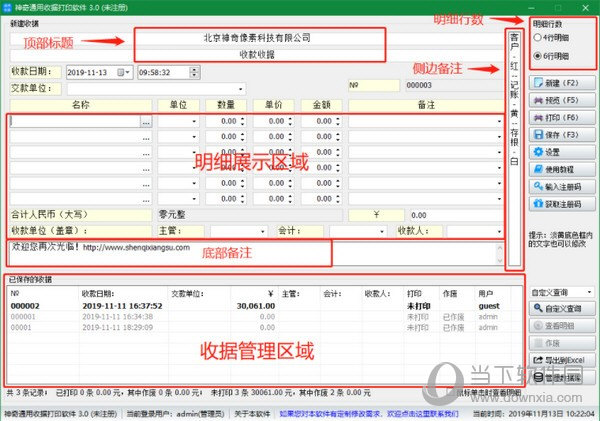This screenshot has width=600, height=421.
Task: Click 获取注册码 gift button
Action: pyautogui.click(x=562, y=204)
